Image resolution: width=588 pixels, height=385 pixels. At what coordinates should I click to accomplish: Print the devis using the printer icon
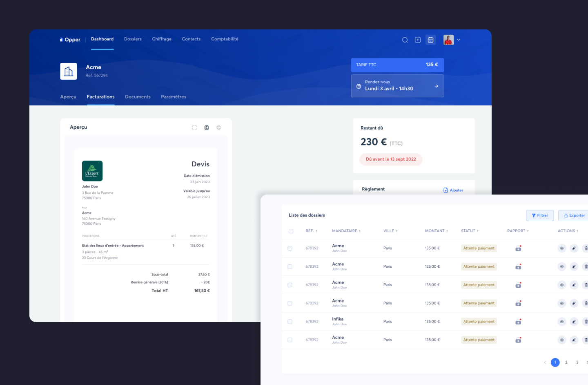point(219,128)
